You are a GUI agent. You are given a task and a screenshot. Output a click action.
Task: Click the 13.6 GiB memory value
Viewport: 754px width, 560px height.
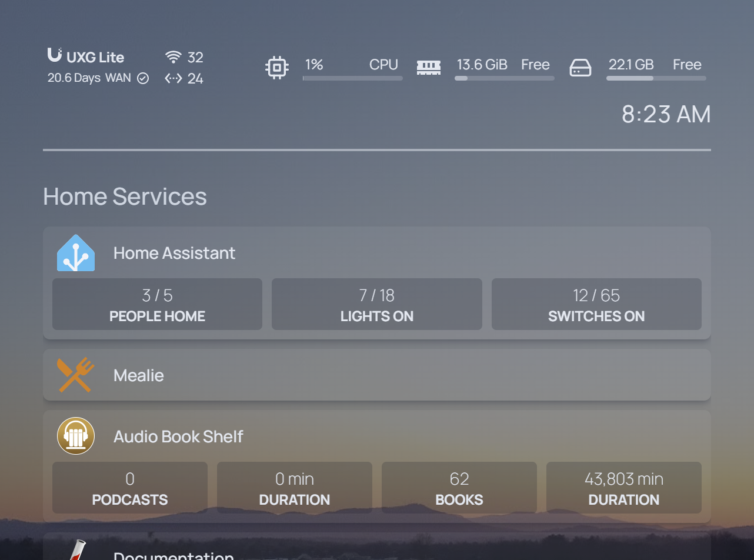tap(482, 65)
